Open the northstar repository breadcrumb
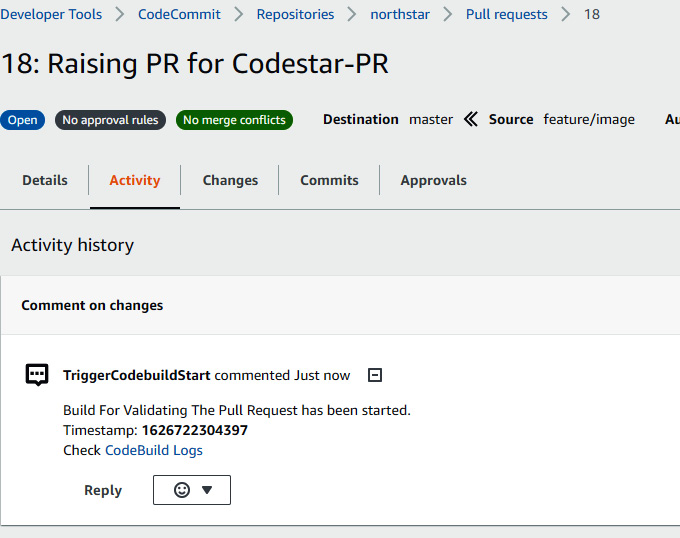The height and width of the screenshot is (538, 680). pos(400,14)
